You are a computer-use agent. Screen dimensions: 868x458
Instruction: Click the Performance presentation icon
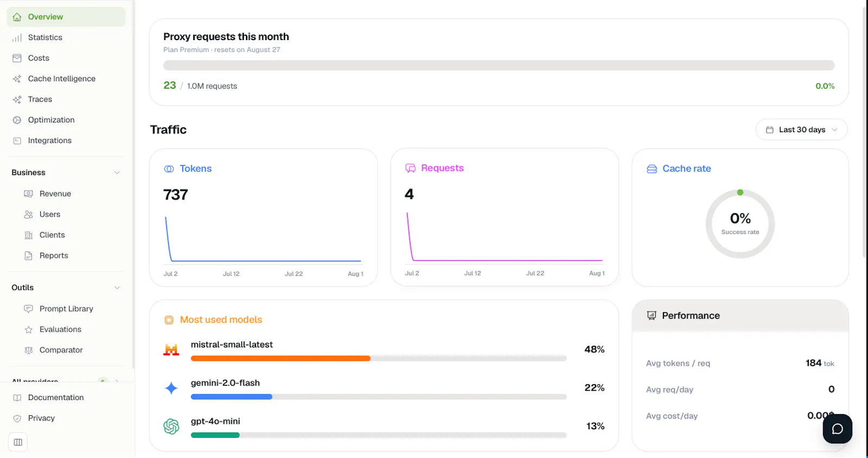click(652, 315)
